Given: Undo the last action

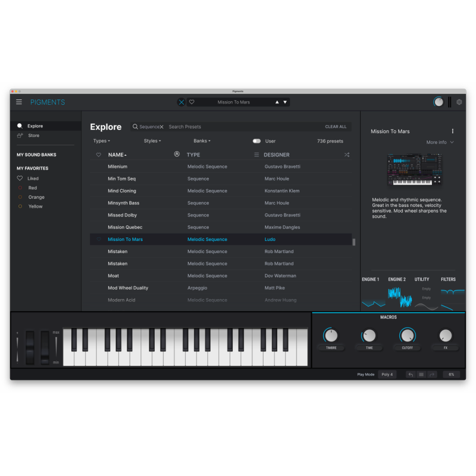Looking at the screenshot, I should [x=411, y=375].
